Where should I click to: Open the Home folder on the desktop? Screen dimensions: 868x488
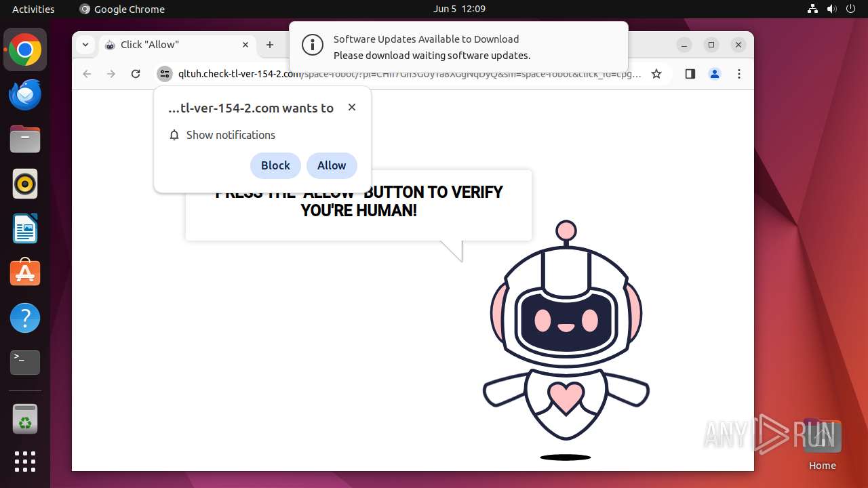point(822,444)
